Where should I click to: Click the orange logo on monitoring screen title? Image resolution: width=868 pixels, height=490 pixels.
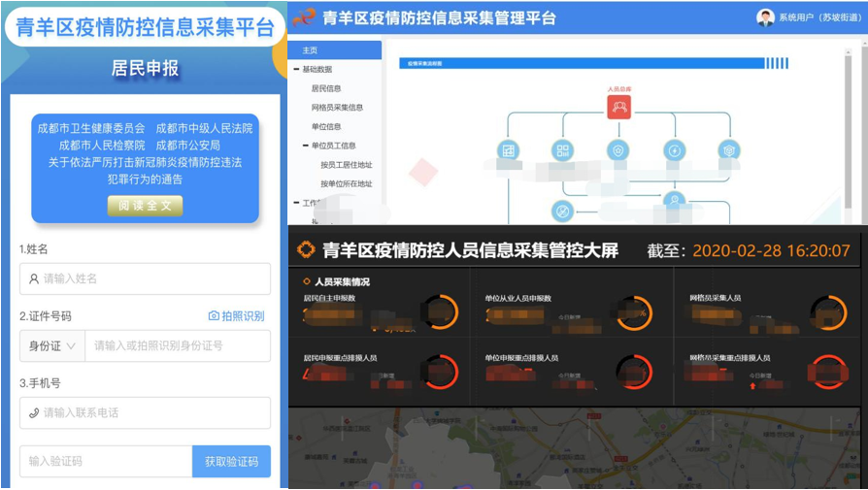pos(306,250)
